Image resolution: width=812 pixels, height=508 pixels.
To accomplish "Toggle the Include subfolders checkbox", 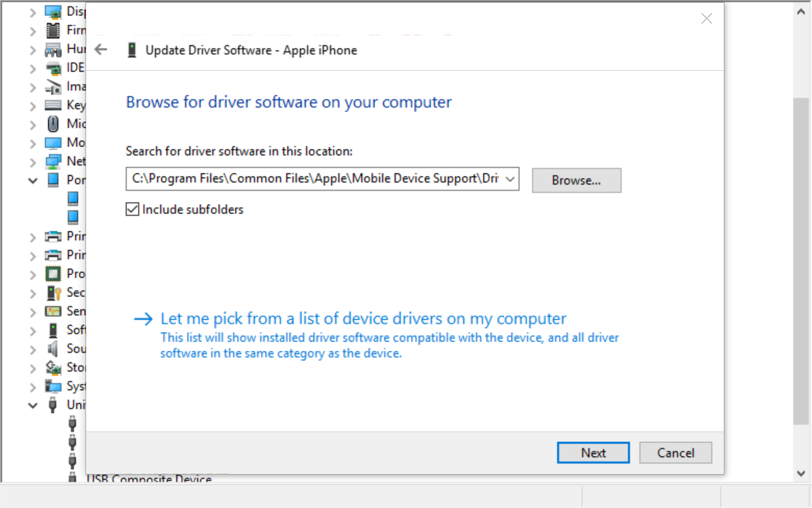I will [x=132, y=209].
